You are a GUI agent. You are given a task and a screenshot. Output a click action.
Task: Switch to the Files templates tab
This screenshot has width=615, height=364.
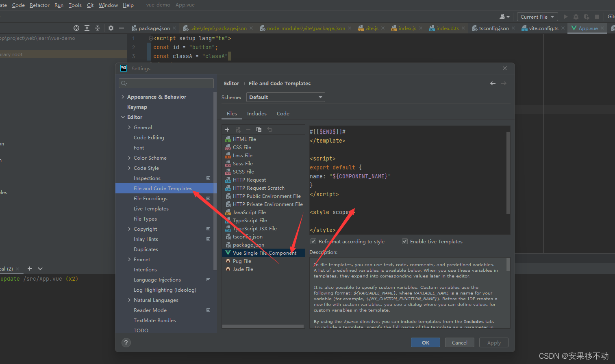232,114
